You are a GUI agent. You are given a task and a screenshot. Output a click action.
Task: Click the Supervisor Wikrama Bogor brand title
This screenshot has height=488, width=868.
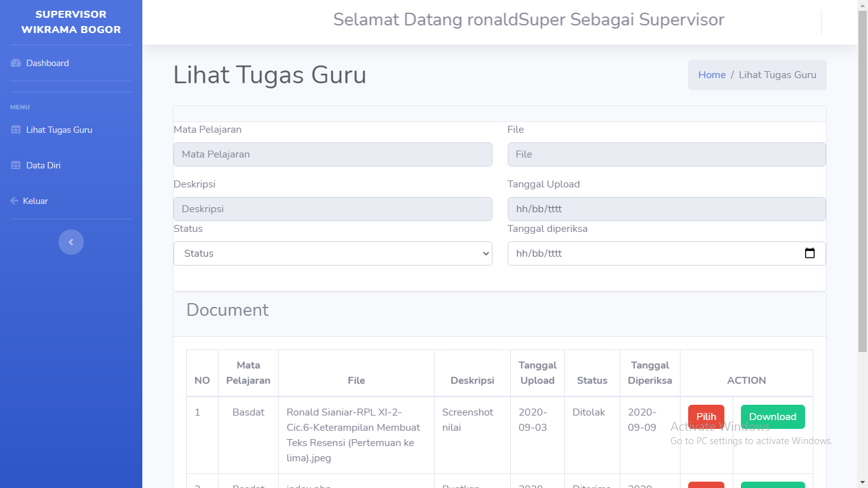pyautogui.click(x=71, y=22)
